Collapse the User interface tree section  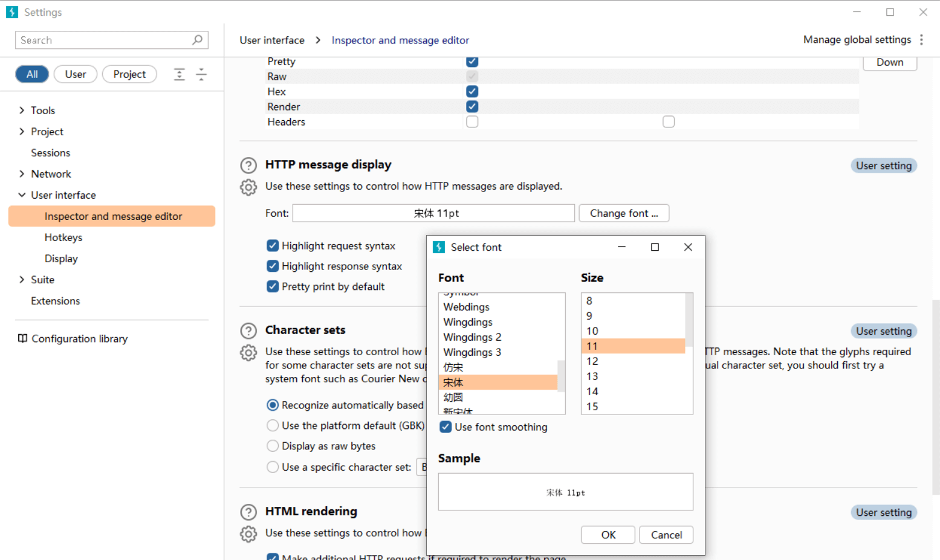click(22, 195)
